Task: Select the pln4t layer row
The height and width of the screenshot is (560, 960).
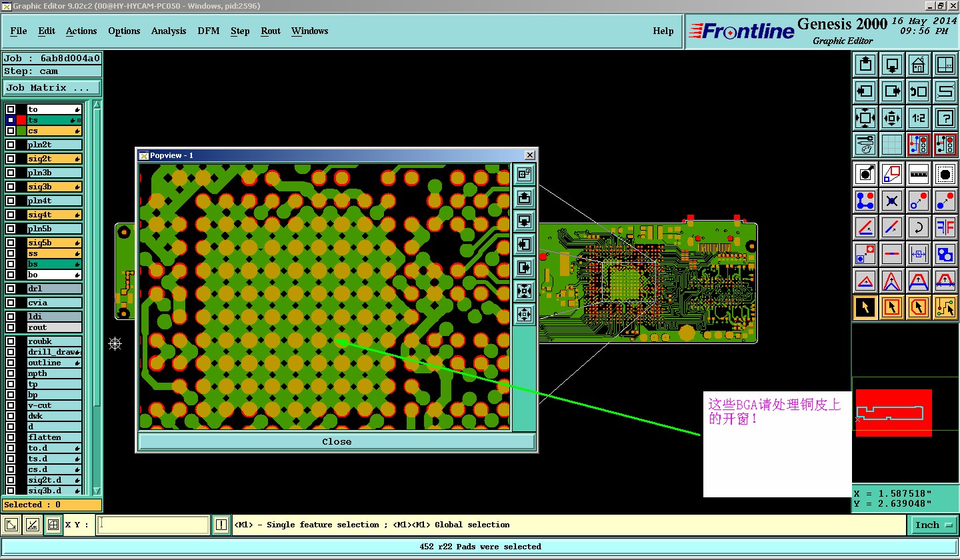Action: point(54,201)
